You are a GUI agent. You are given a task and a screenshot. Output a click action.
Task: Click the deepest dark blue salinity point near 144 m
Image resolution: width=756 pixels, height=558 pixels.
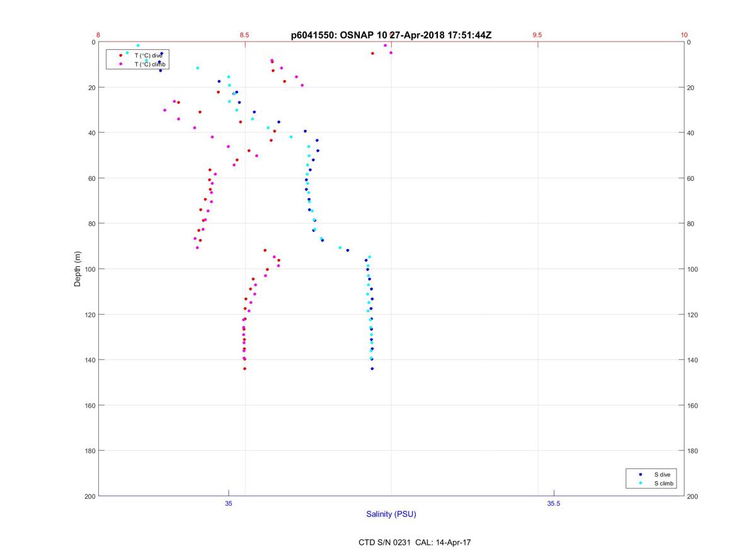click(x=372, y=369)
